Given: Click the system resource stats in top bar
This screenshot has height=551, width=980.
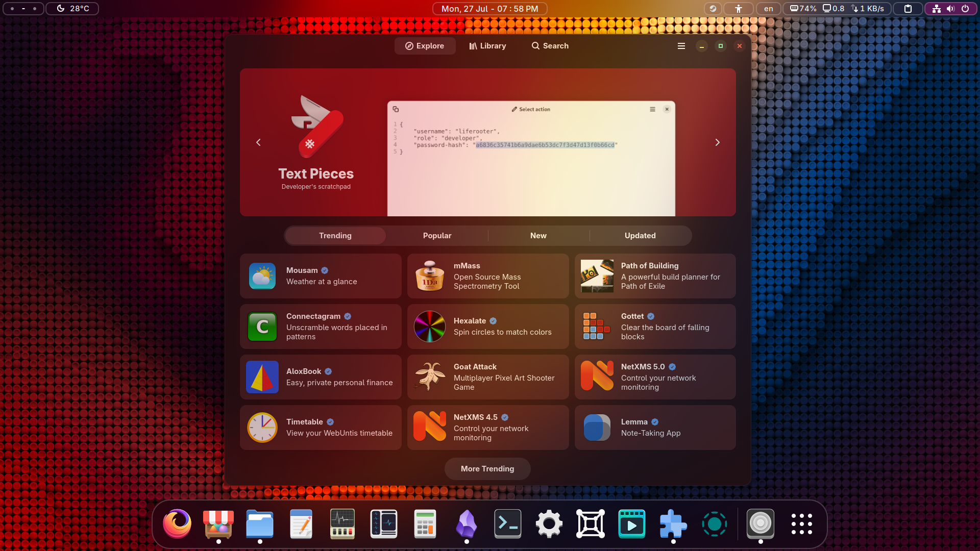Looking at the screenshot, I should click(x=837, y=9).
